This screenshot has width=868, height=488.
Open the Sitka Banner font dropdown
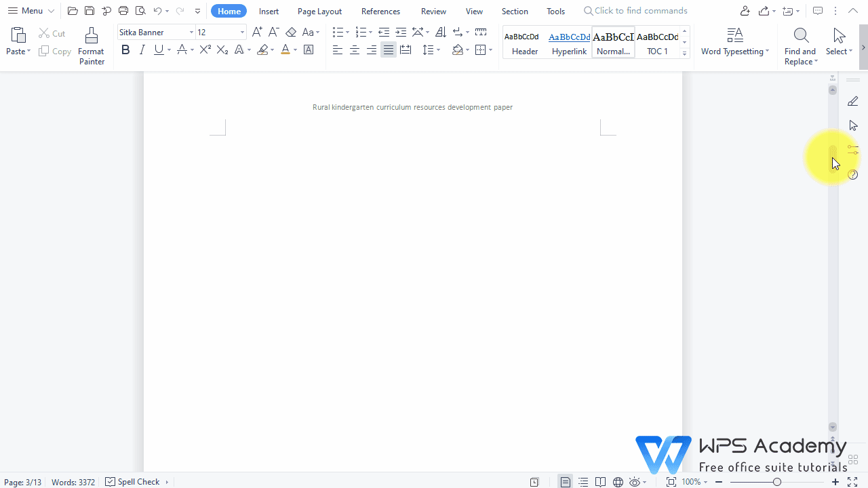pos(191,33)
